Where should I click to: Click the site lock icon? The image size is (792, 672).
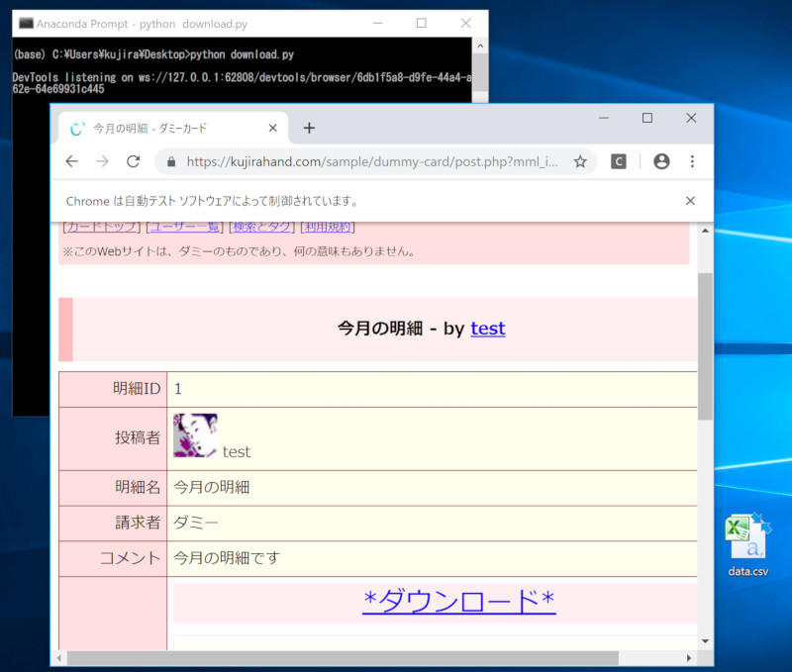click(x=171, y=161)
